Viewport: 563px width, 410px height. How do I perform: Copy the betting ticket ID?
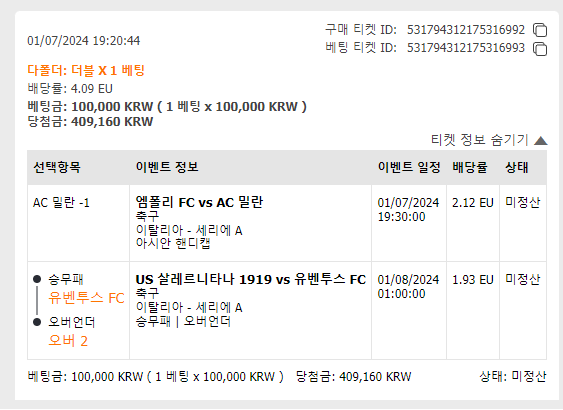click(x=540, y=49)
